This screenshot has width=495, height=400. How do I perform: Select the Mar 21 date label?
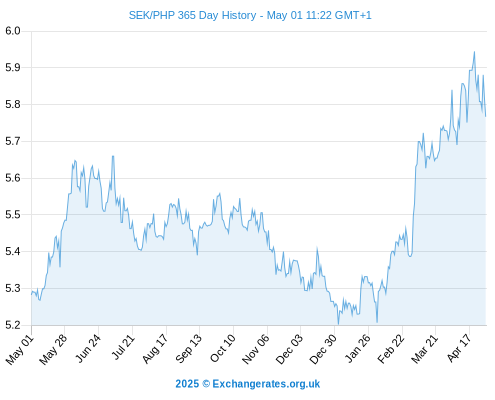coord(424,349)
